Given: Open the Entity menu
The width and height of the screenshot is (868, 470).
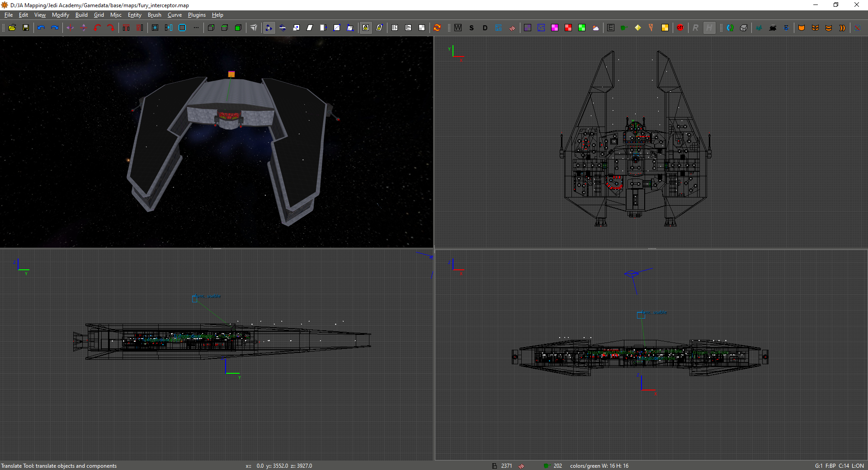Looking at the screenshot, I should (134, 15).
